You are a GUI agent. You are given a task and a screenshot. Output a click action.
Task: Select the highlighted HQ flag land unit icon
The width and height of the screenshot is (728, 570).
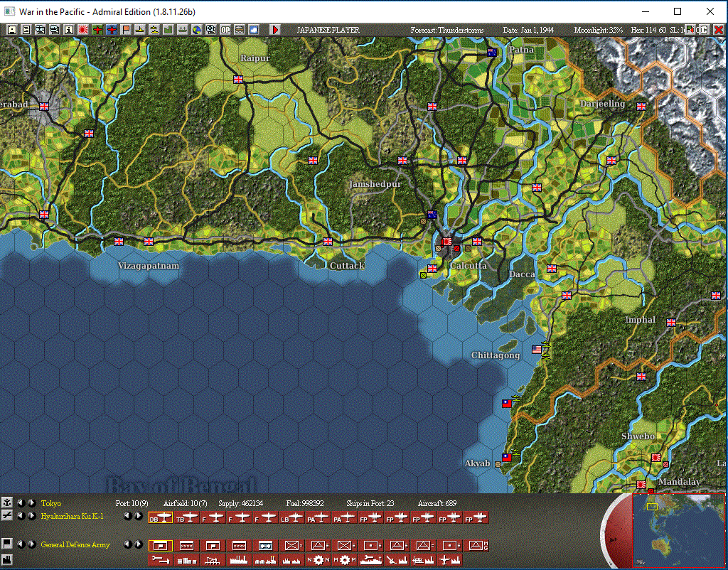(160, 545)
